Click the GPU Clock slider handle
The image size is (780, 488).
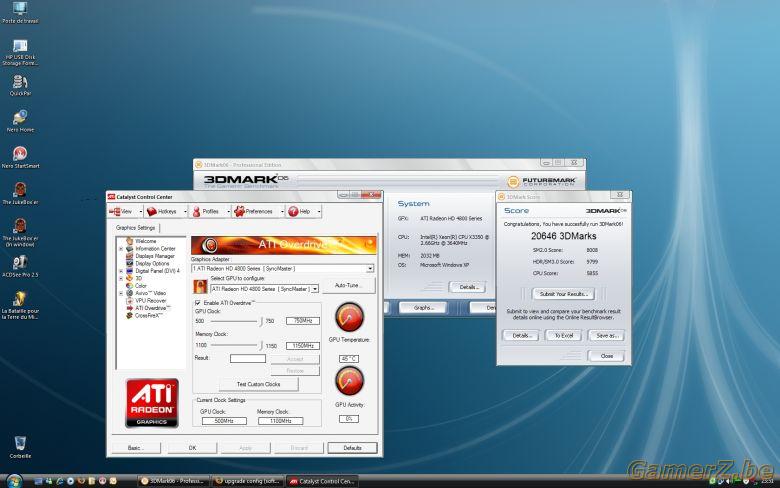coord(261,321)
